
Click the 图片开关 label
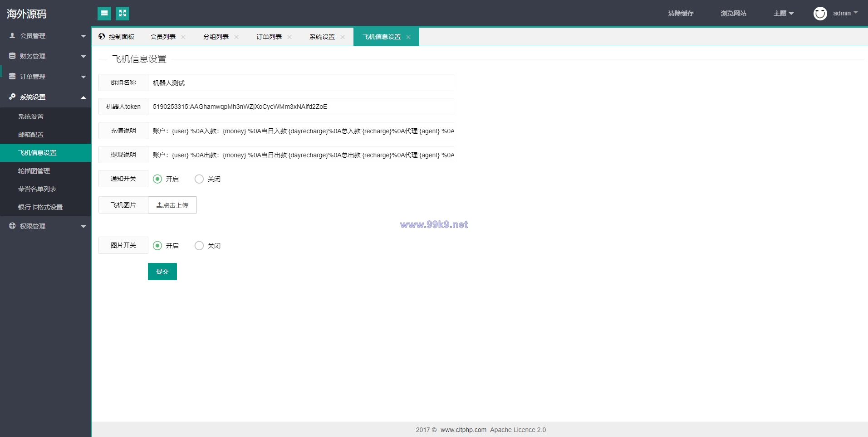click(x=123, y=245)
